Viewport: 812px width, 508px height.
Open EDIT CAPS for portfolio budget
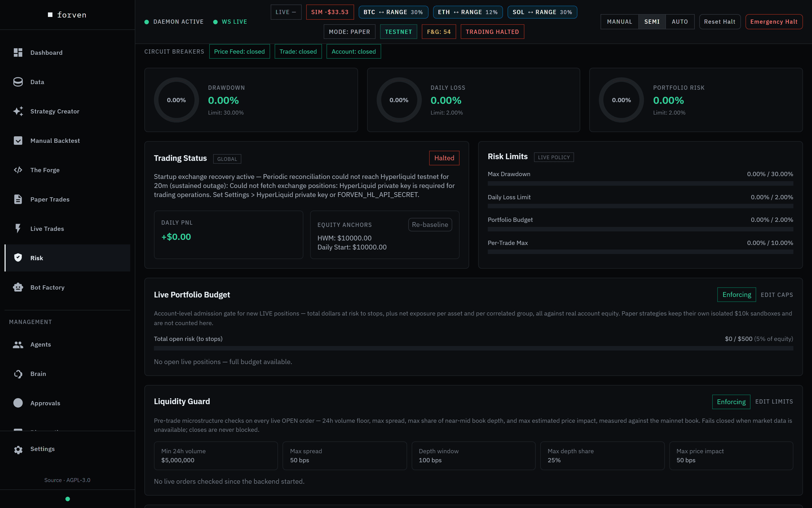777,295
